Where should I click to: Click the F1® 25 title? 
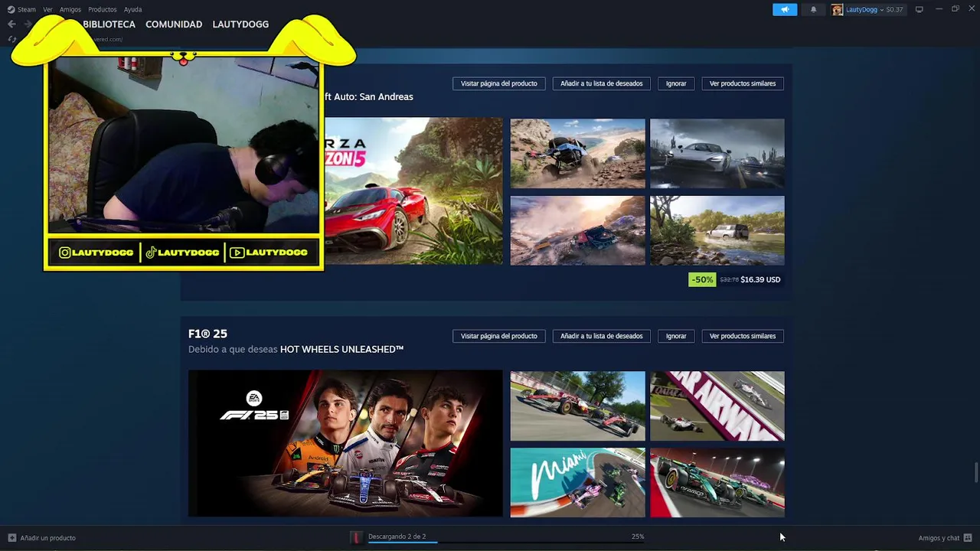coord(207,334)
